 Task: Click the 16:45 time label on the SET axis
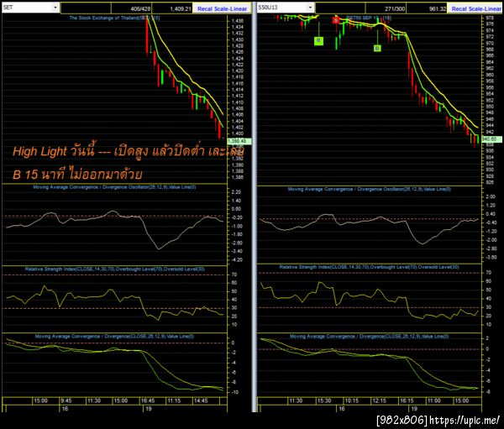[148, 400]
